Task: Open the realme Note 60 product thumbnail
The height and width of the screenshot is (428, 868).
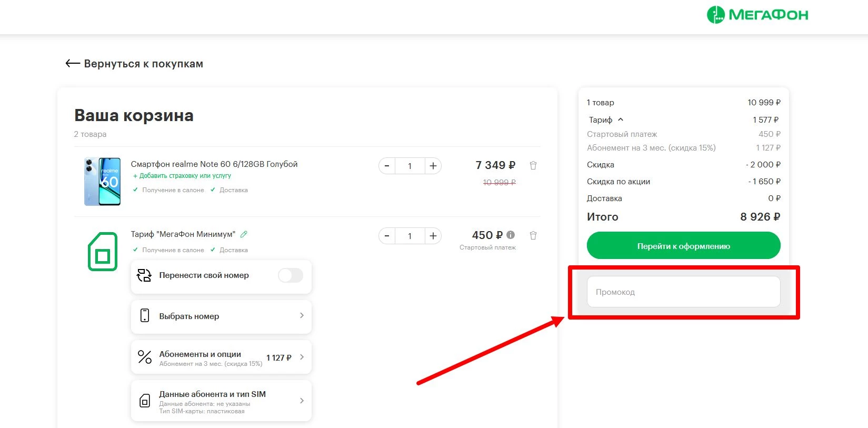Action: 103,182
